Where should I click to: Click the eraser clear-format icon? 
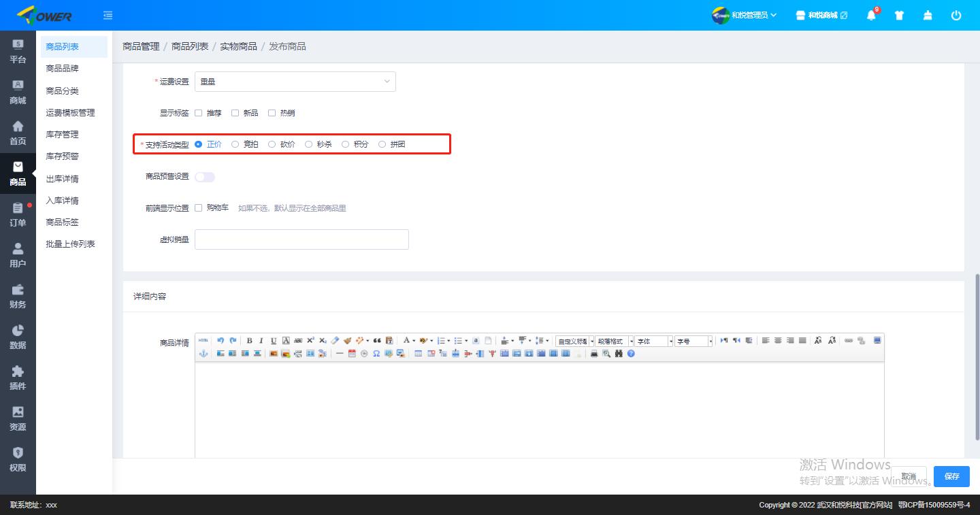335,340
